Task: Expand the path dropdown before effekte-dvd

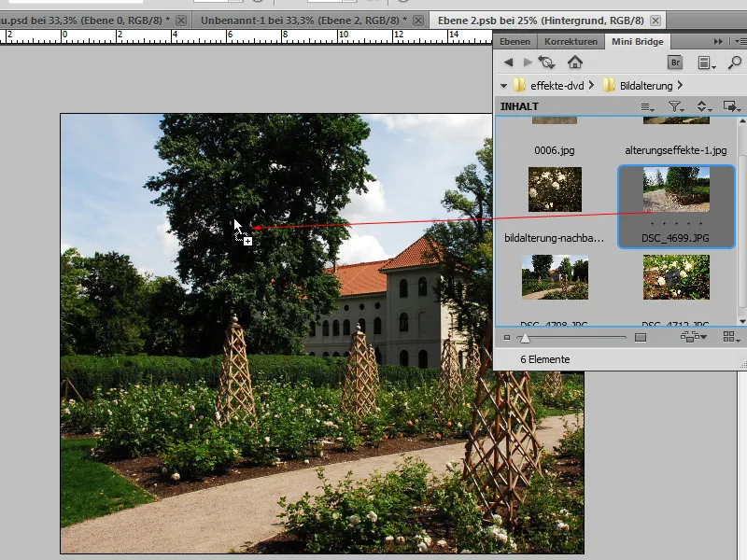Action: pos(504,86)
